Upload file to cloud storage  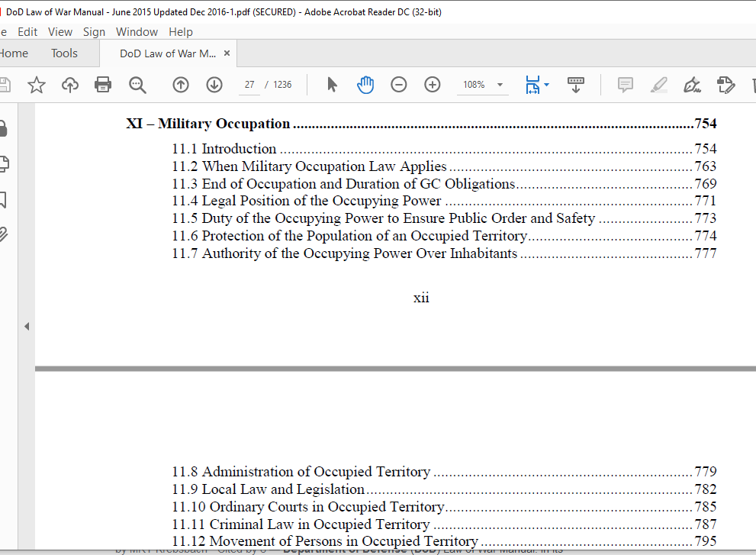(x=70, y=85)
